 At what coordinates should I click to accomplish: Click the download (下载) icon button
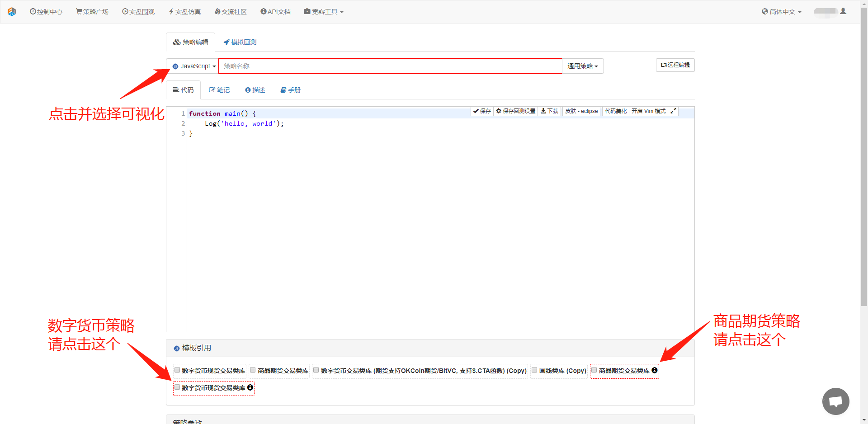[x=549, y=111]
